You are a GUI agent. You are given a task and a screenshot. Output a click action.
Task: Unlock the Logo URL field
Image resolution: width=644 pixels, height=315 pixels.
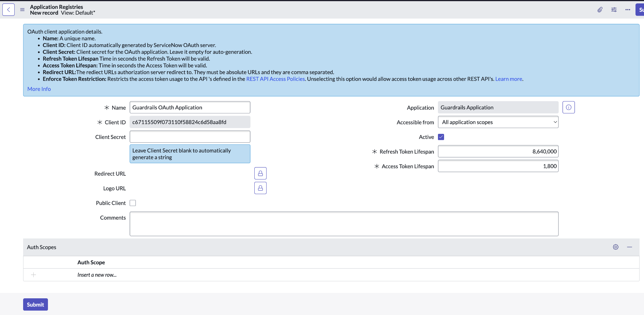coord(260,188)
